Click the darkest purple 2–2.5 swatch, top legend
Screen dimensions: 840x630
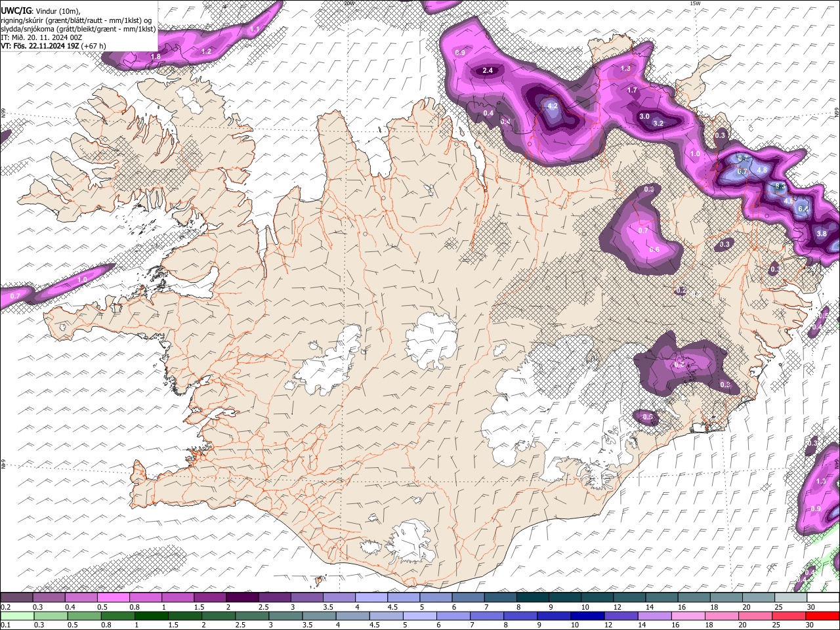click(x=243, y=598)
